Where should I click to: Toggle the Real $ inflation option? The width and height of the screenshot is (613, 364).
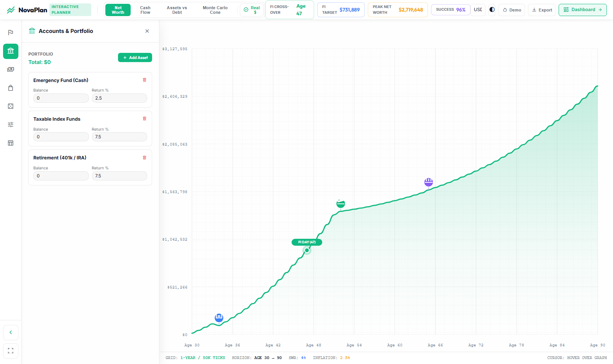click(x=252, y=10)
